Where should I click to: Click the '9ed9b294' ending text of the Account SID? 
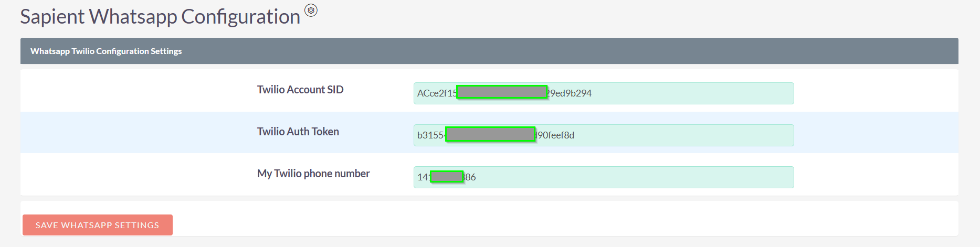[570, 93]
